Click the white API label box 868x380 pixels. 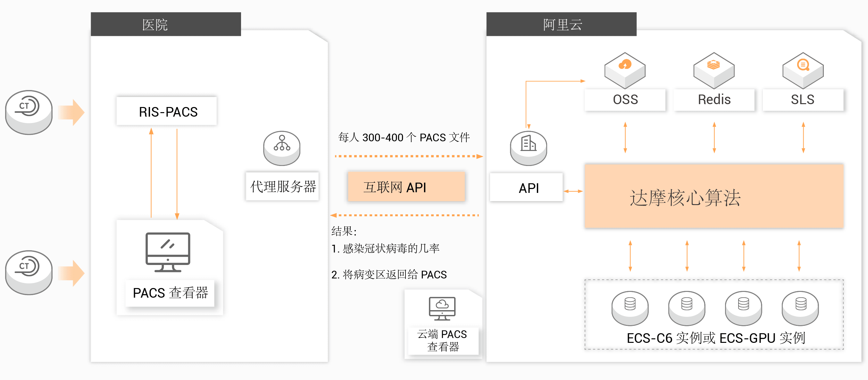pyautogui.click(x=526, y=188)
